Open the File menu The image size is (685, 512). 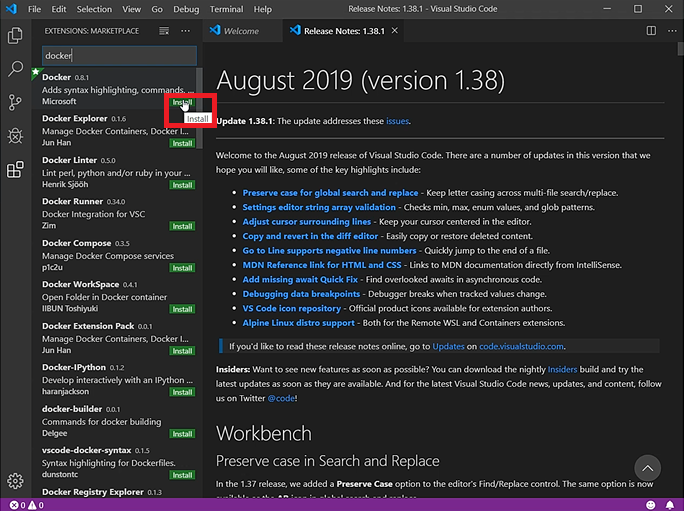click(34, 9)
